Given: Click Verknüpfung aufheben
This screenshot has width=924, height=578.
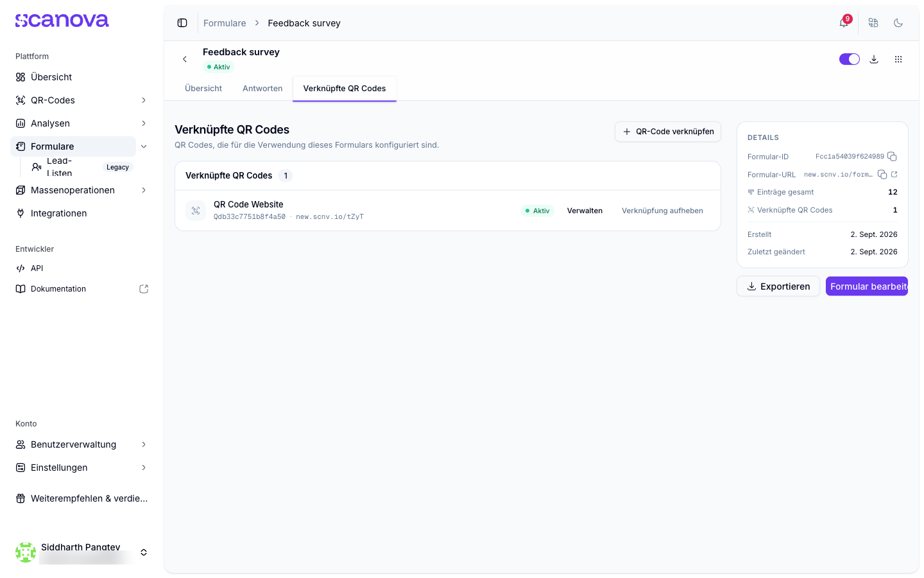Looking at the screenshot, I should tap(662, 211).
